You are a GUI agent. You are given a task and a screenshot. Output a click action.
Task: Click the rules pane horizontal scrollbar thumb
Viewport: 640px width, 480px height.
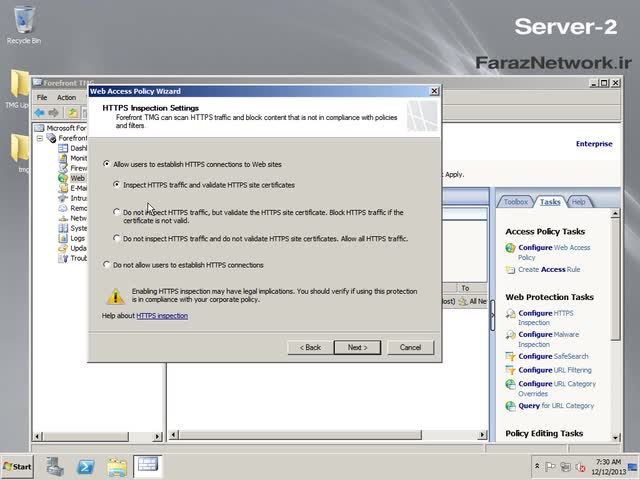[300, 435]
